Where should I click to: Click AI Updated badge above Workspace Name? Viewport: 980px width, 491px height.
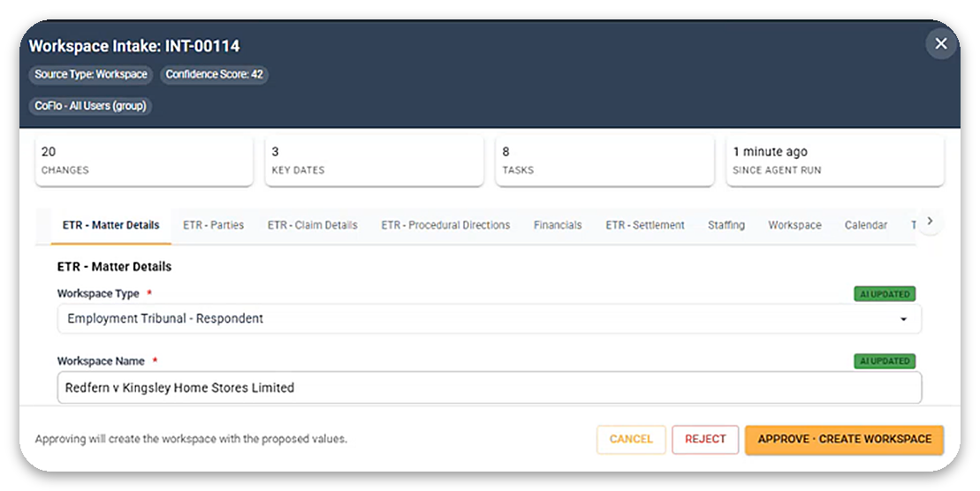[x=885, y=361]
